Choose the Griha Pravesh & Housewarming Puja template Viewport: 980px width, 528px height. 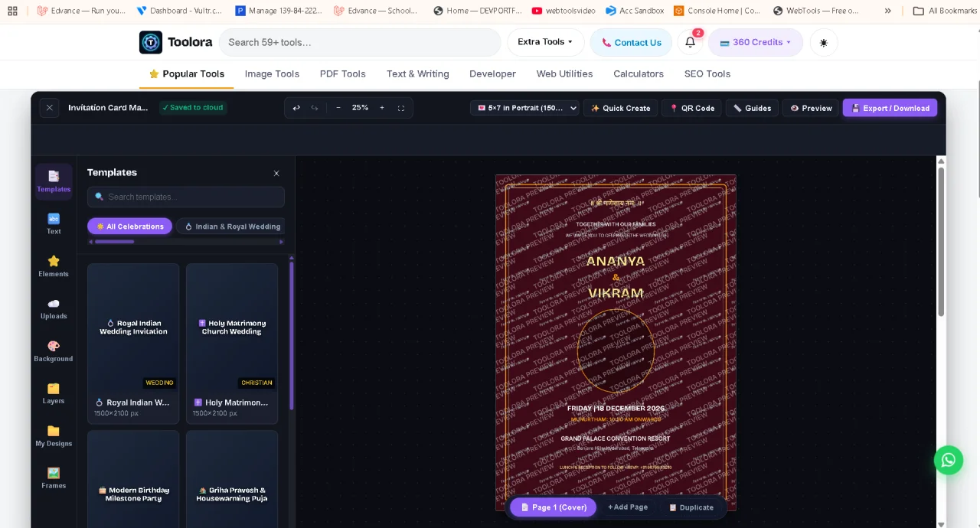232,479
